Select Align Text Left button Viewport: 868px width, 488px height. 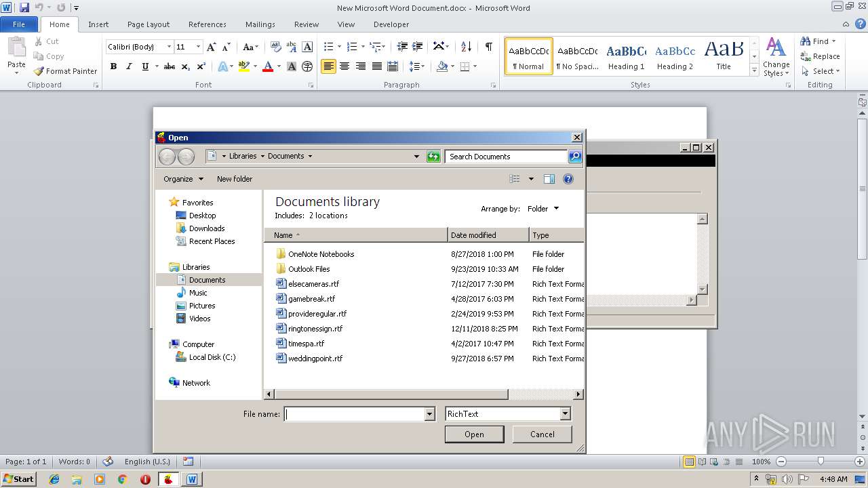coord(328,66)
